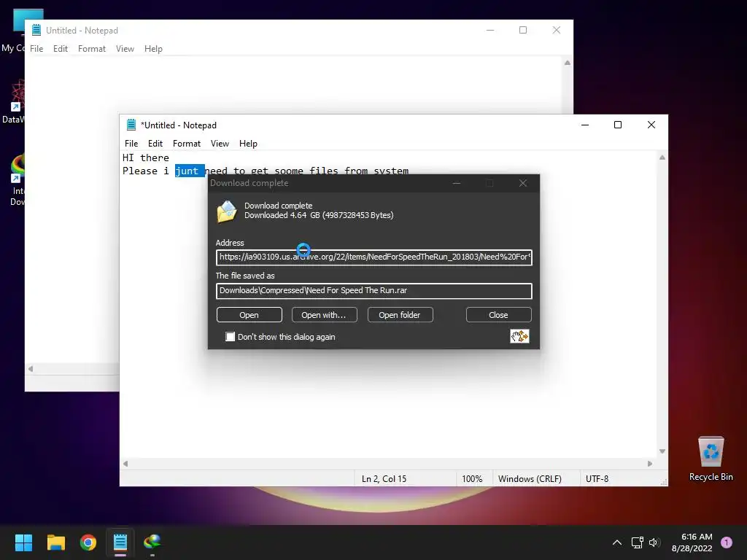Launch Google Chrome from taskbar
Image resolution: width=747 pixels, height=560 pixels.
point(88,542)
